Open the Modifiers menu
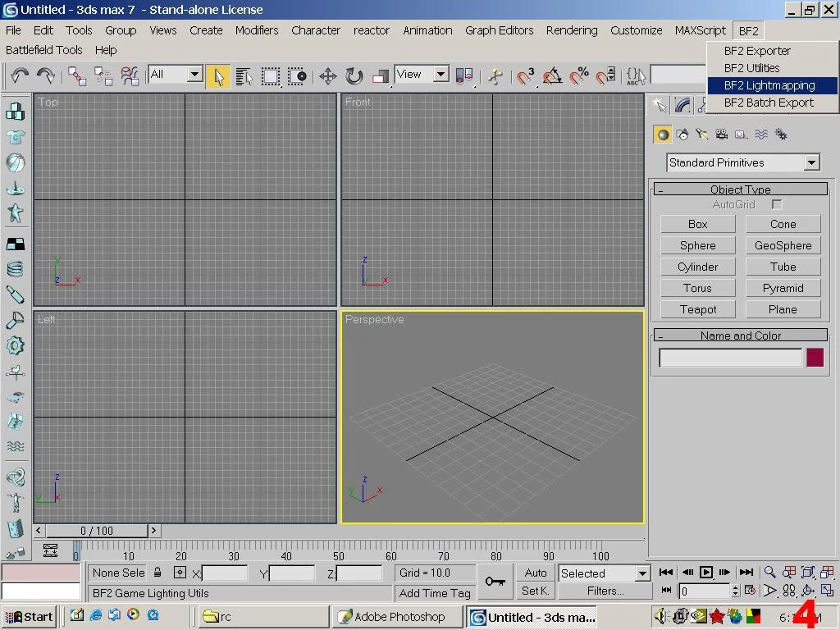Screen dimensions: 840x630 (257, 30)
